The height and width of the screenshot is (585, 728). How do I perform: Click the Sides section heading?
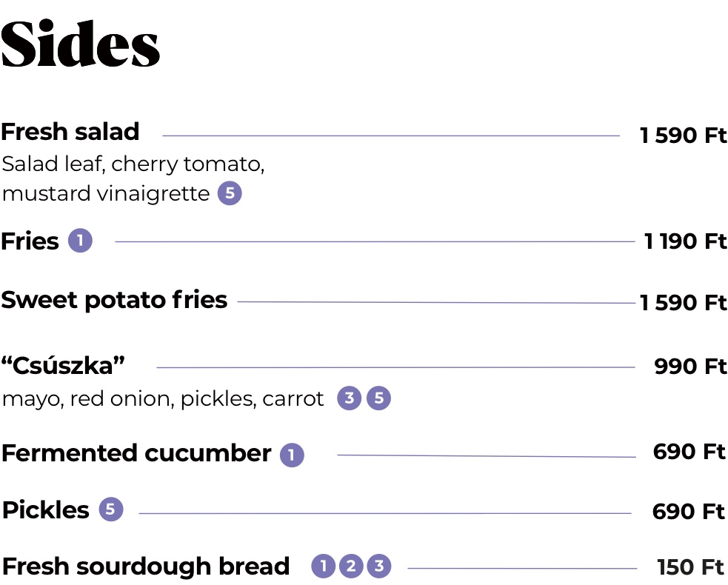click(80, 43)
